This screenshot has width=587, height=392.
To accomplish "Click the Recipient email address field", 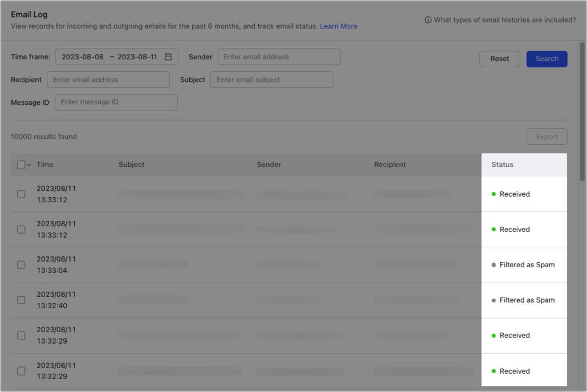I will 108,79.
